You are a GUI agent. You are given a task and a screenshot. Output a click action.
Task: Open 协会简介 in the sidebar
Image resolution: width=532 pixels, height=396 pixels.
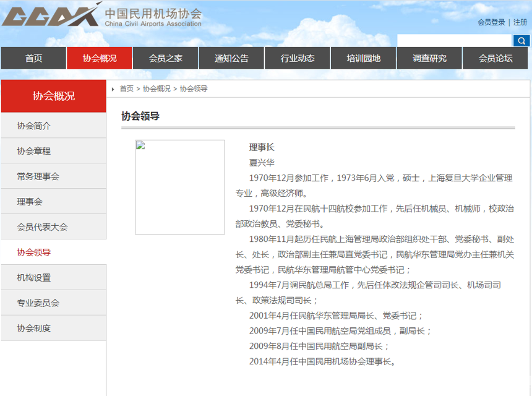[x=54, y=126]
